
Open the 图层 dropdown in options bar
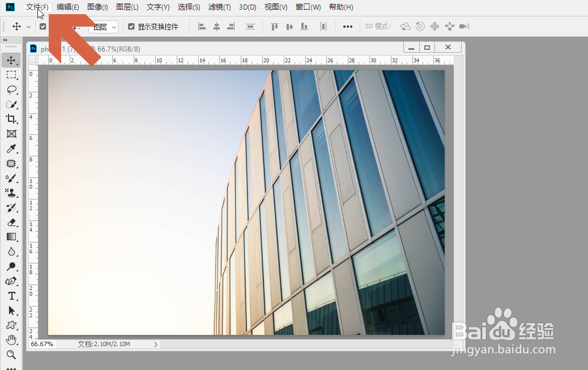coord(104,27)
